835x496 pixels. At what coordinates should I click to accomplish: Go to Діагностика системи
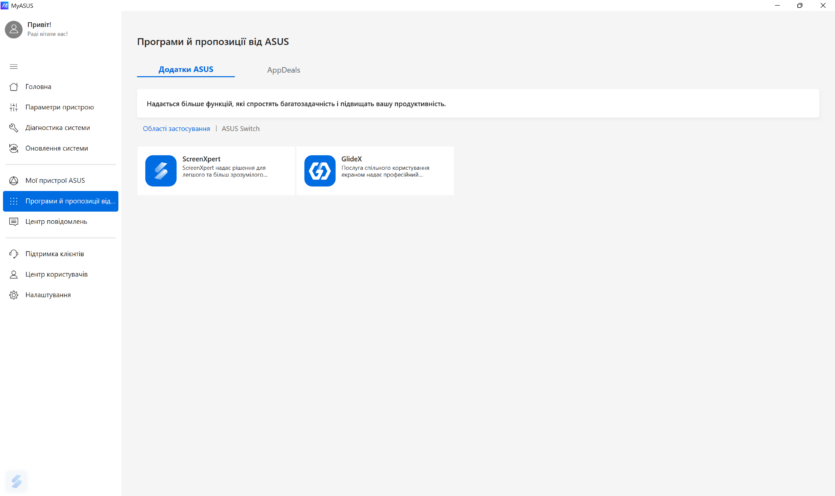(x=61, y=128)
